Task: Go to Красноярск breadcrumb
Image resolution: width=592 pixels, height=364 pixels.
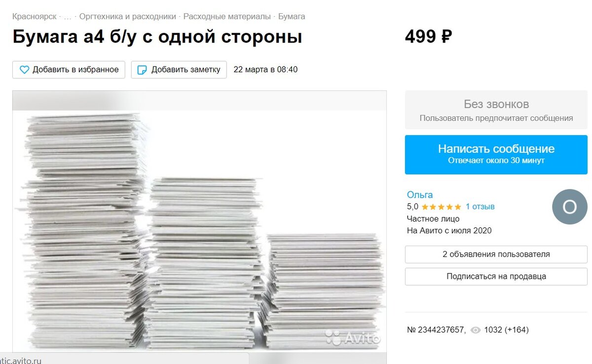Action: 34,16
